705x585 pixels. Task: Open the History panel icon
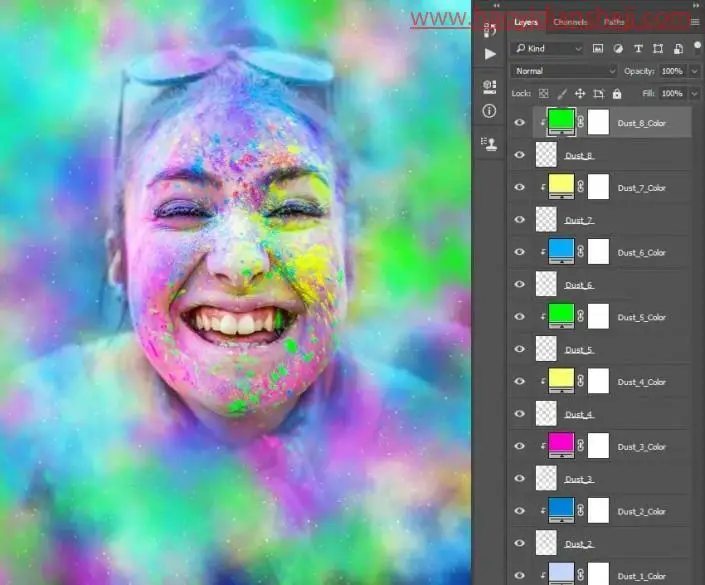point(489,29)
